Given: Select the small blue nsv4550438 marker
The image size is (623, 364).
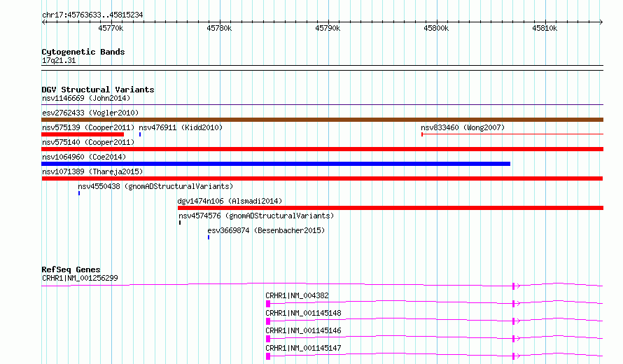Looking at the screenshot, I should pyautogui.click(x=79, y=193).
